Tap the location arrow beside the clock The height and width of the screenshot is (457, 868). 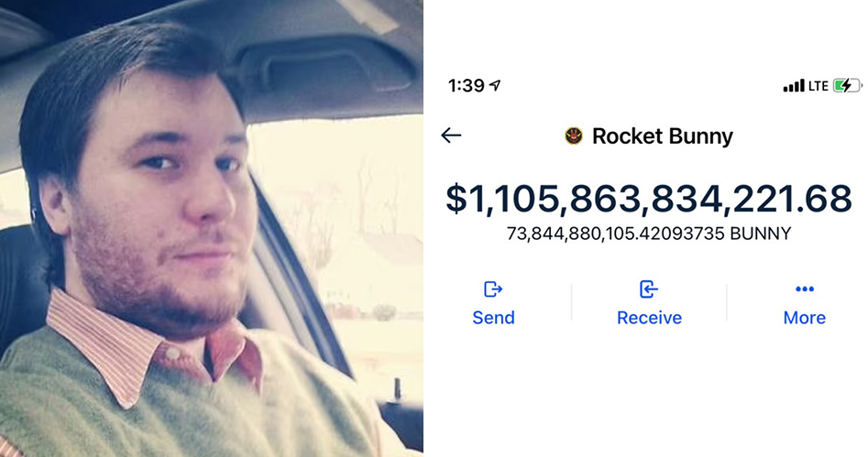[495, 85]
